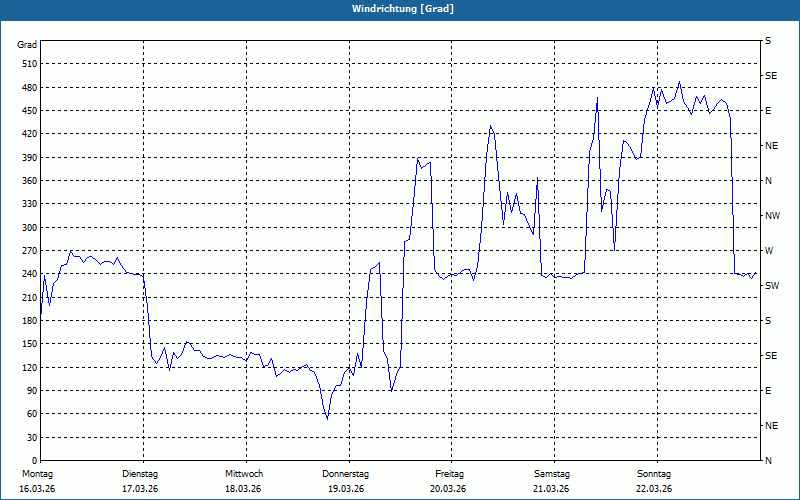The width and height of the screenshot is (800, 500).
Task: Click the lowest dip of the blue line
Action: pyautogui.click(x=327, y=418)
